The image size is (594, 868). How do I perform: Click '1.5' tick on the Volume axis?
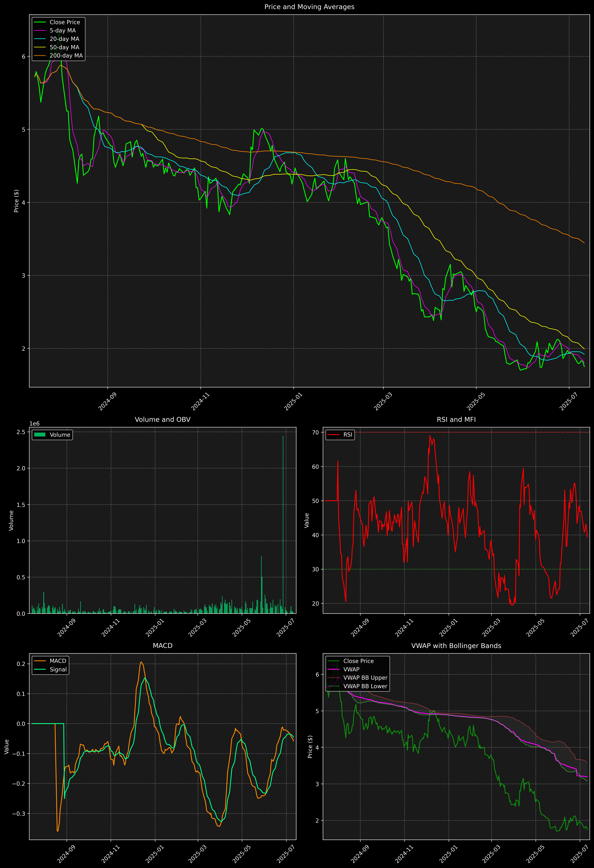coord(21,505)
